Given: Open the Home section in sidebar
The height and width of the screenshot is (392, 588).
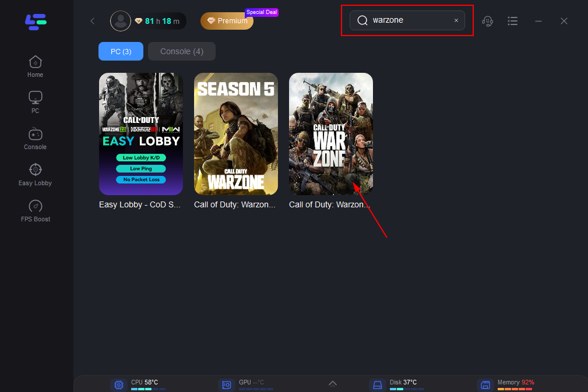Looking at the screenshot, I should 35,67.
